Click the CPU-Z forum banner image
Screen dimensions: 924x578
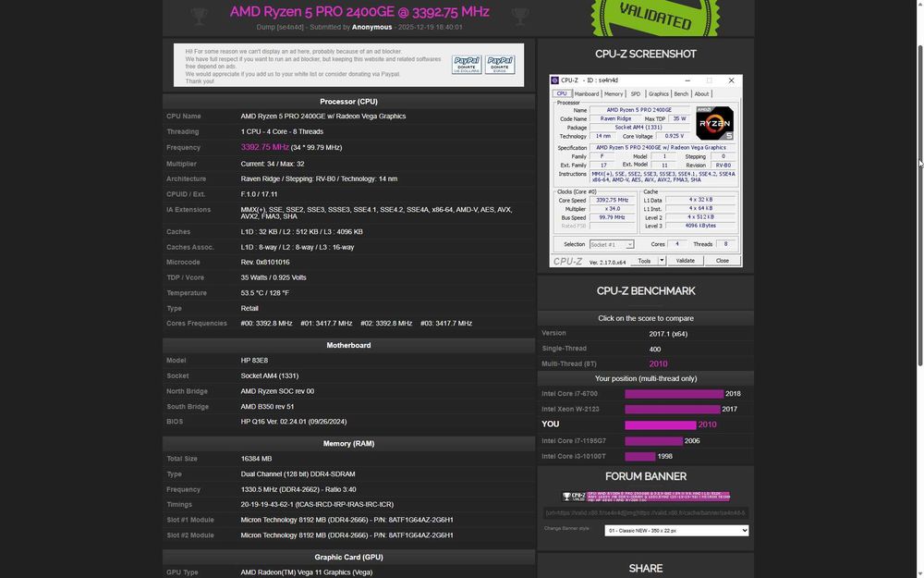point(646,496)
